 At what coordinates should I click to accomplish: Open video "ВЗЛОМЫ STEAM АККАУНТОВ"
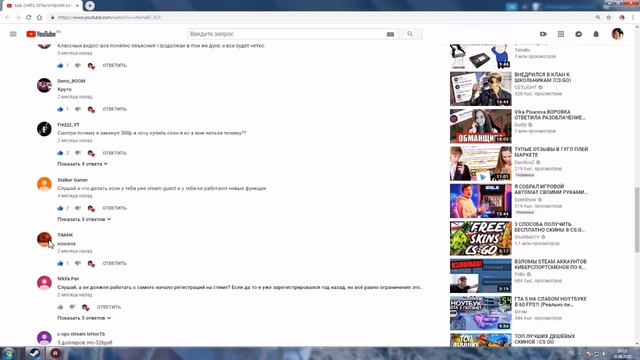pos(550,264)
